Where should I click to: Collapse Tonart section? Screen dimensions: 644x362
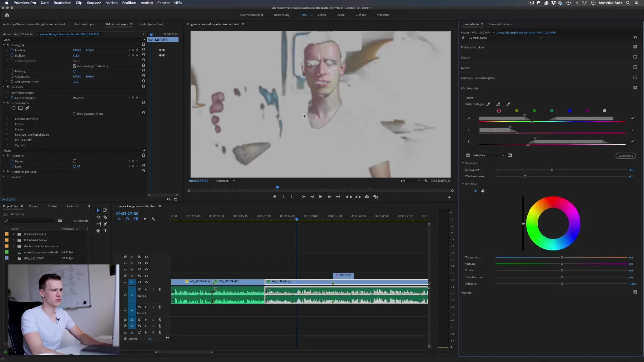(x=463, y=97)
